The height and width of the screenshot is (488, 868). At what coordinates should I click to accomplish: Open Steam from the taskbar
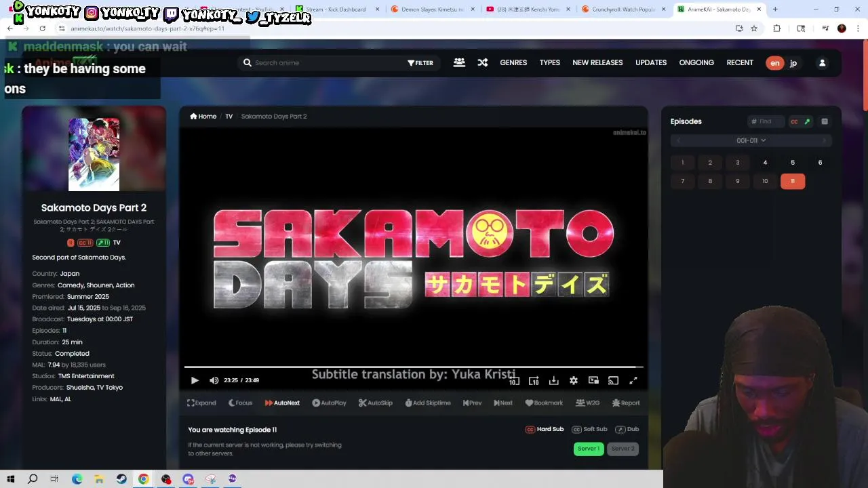point(121,479)
